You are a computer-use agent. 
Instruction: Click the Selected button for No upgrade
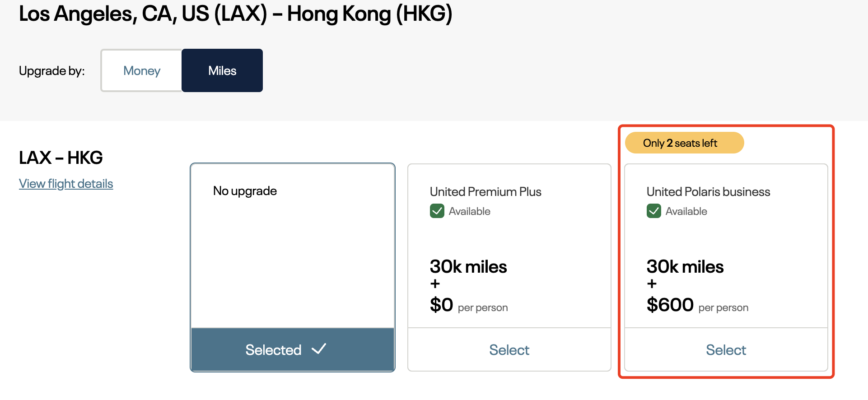(x=293, y=350)
